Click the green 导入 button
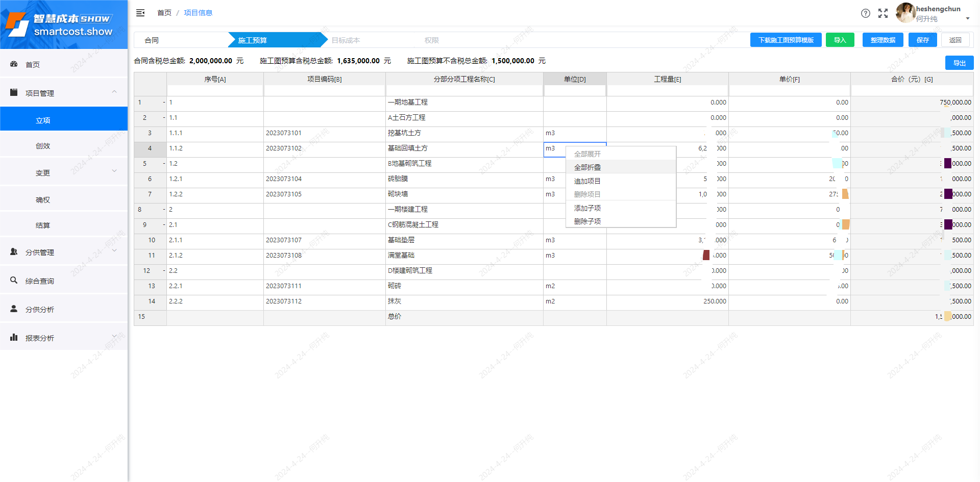 click(840, 40)
